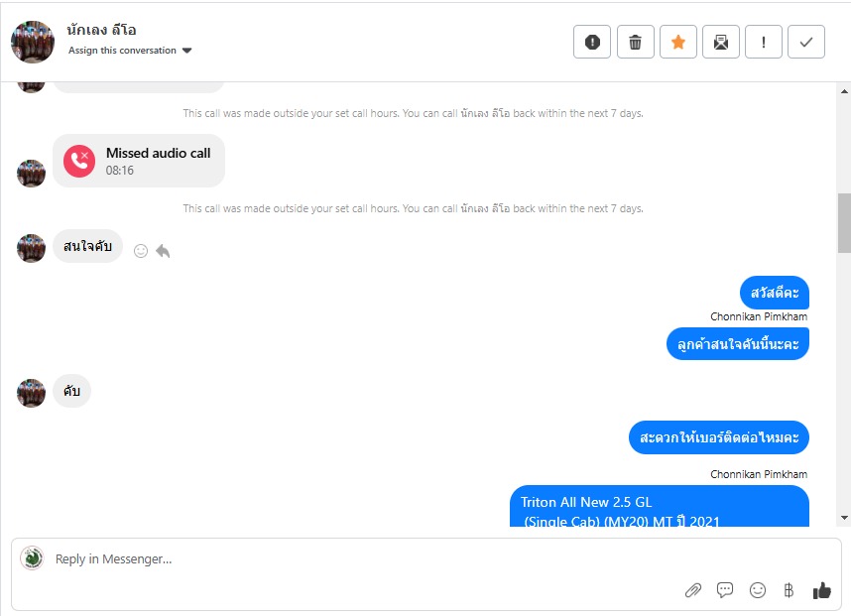Expand the Assign this conversation dropdown arrow
Screen dimensions: 851x616
[186, 51]
